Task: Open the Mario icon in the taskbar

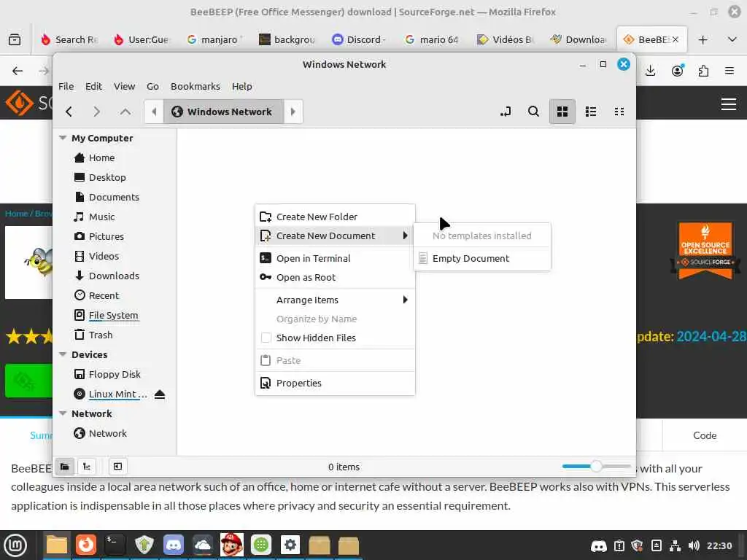Action: [x=231, y=545]
